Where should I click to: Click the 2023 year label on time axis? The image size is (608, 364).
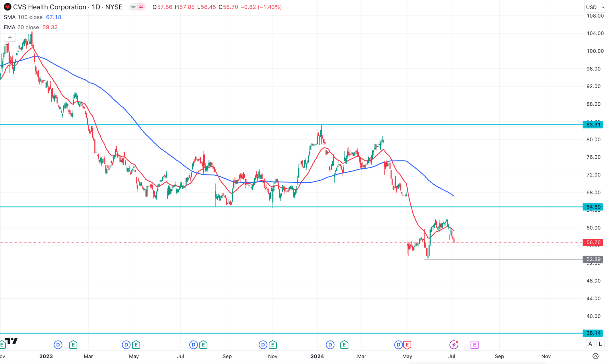[46, 356]
